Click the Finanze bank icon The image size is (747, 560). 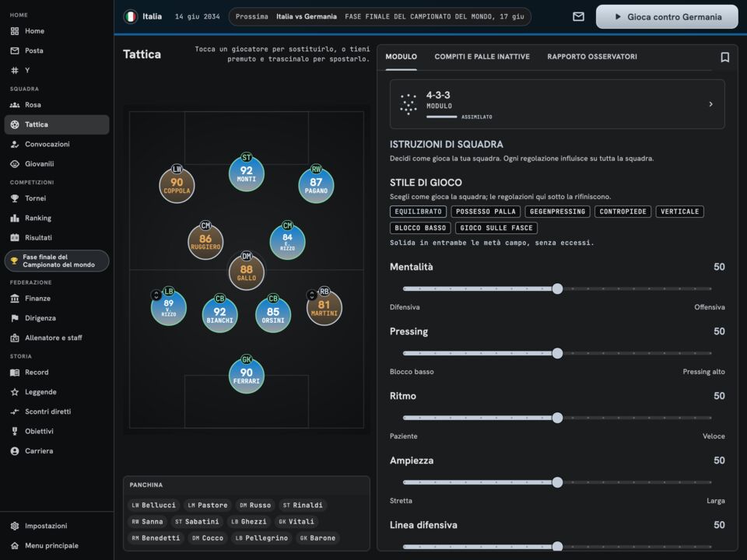(x=15, y=299)
